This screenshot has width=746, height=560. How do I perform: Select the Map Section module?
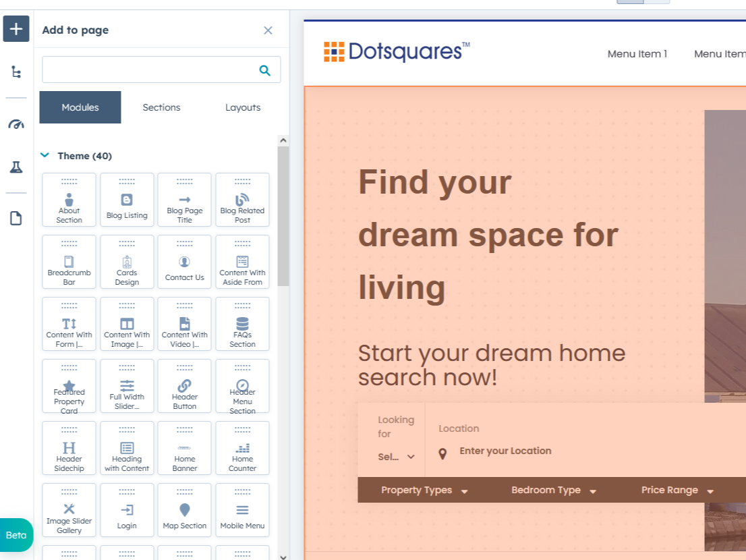(185, 510)
